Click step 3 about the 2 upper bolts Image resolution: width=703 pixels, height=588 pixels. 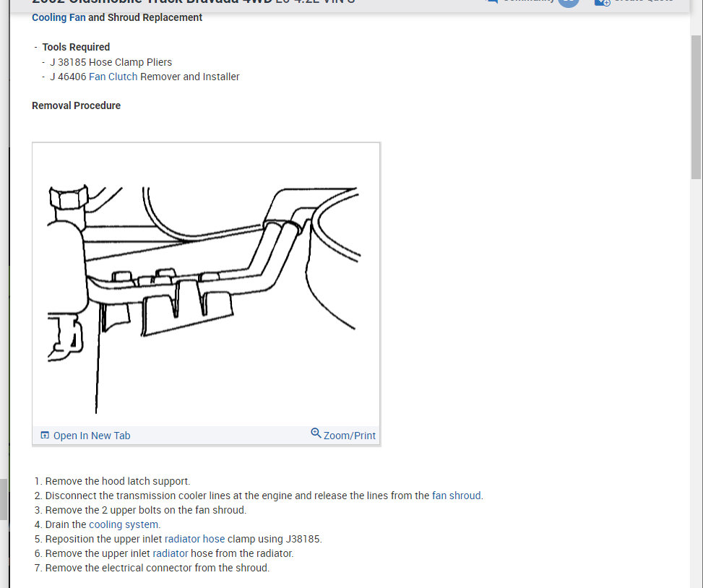click(x=146, y=510)
